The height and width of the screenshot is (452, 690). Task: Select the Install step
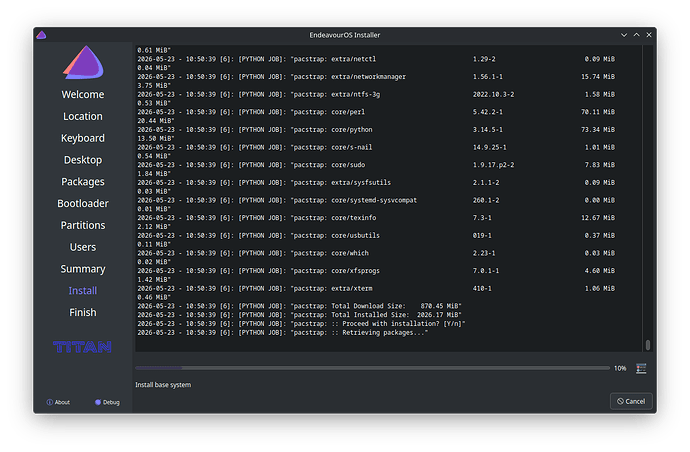click(83, 290)
